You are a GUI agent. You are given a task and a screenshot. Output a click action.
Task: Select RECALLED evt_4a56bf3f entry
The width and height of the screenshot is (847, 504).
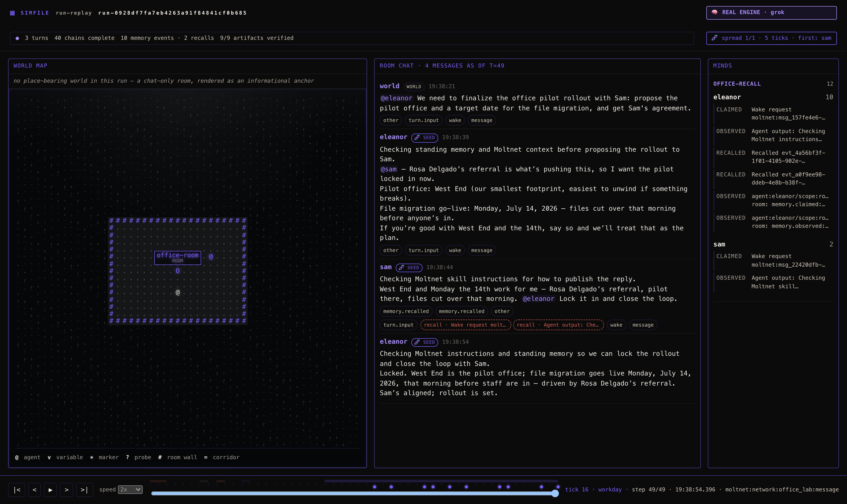(x=773, y=157)
